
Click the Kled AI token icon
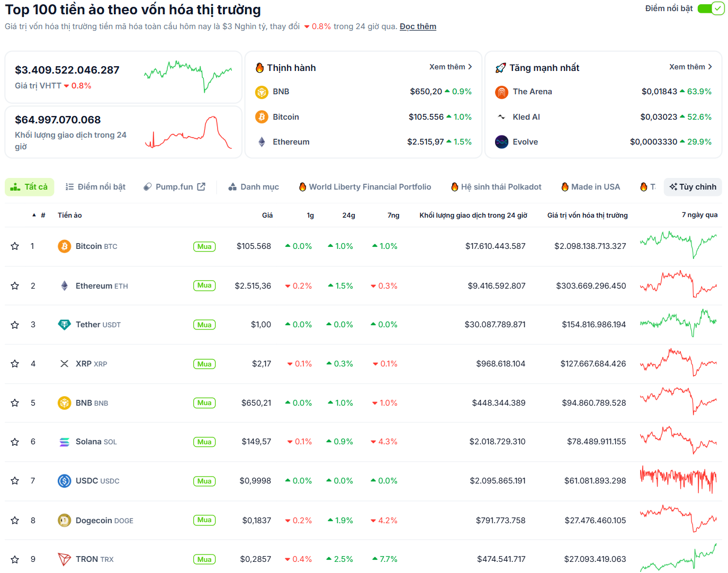point(501,117)
